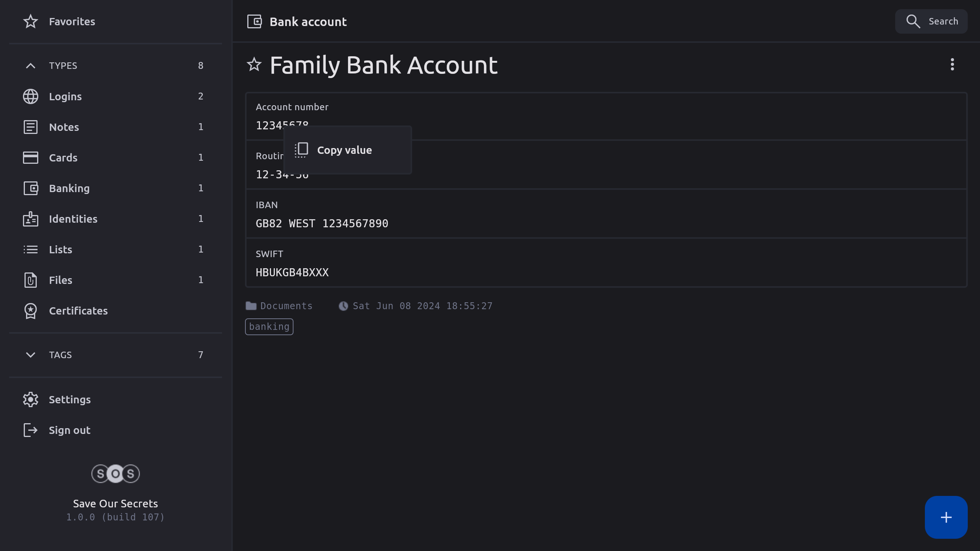Click the Search field
Screen dimensions: 980x551
coord(931,21)
